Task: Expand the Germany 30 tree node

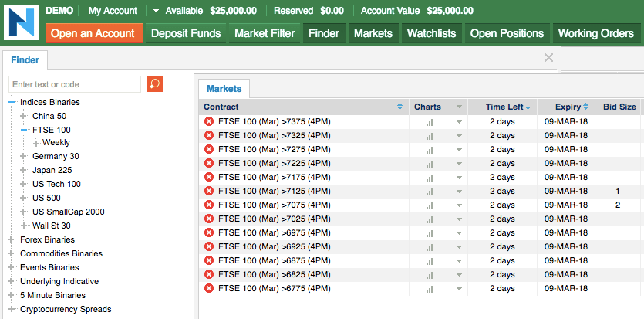Action: pyautogui.click(x=24, y=156)
